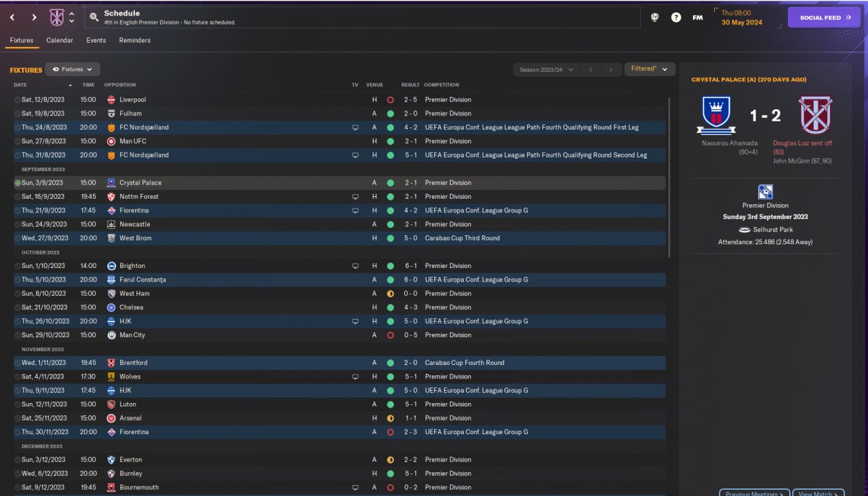Switch to the Calendar tab

(60, 41)
